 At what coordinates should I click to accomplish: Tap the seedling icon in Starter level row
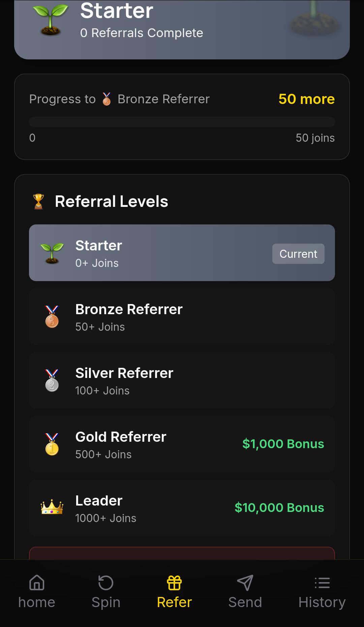pos(52,253)
